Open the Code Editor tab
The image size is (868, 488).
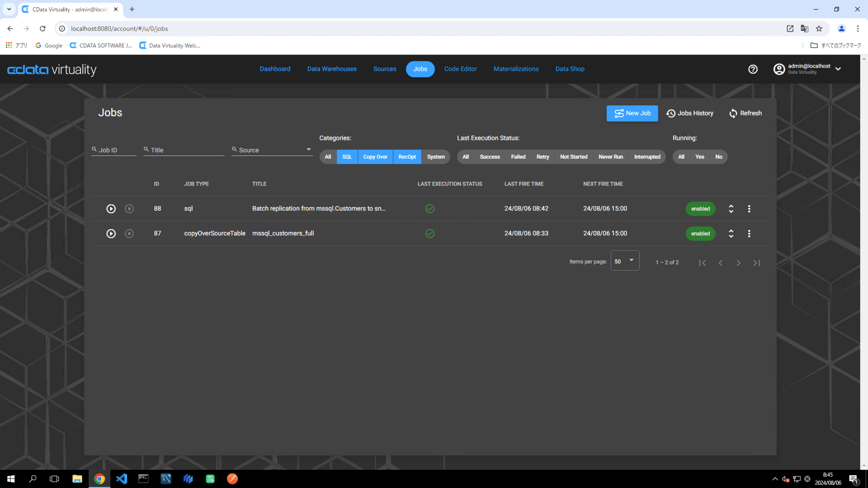click(460, 69)
